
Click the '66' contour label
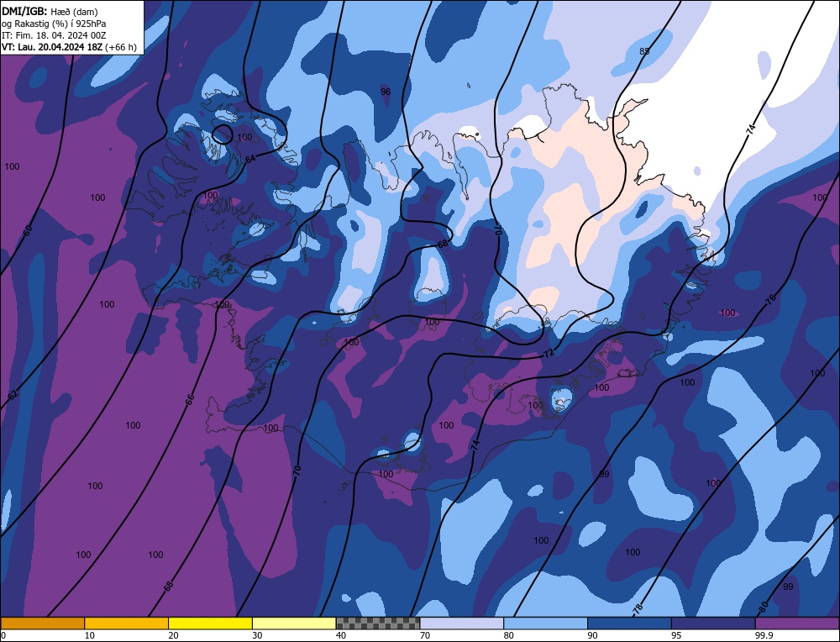tap(189, 399)
